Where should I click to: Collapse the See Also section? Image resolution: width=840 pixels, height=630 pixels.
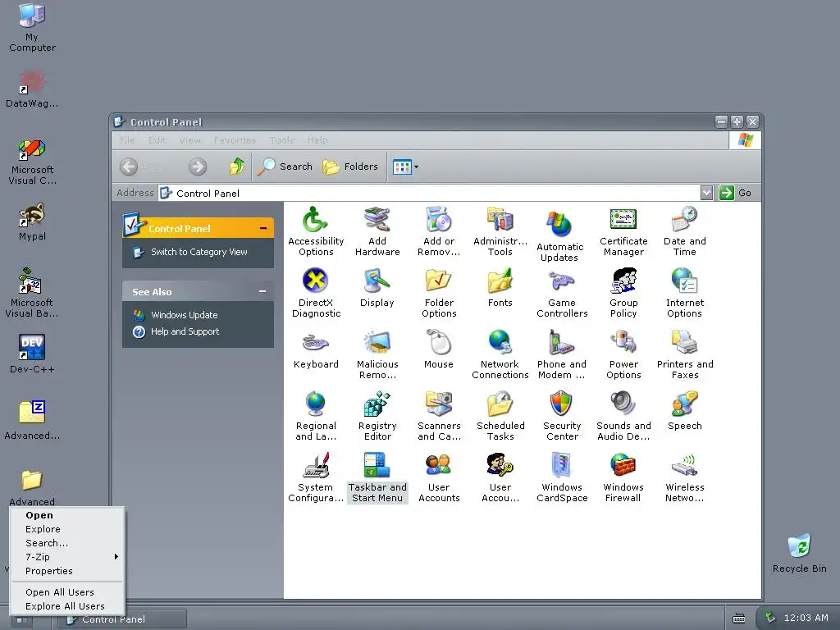click(262, 291)
